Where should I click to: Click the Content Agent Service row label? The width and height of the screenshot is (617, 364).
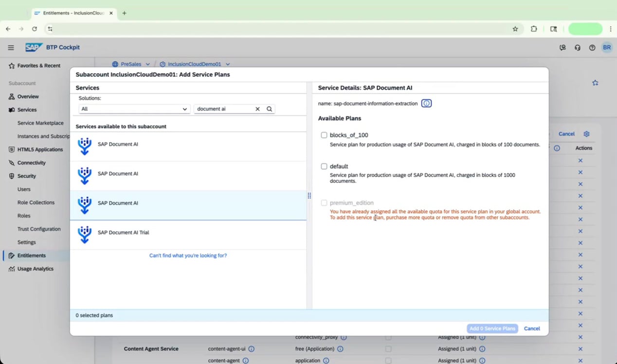tap(151, 349)
